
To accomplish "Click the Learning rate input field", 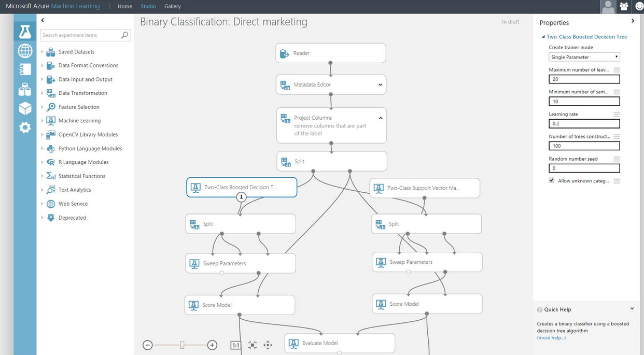I will (x=584, y=124).
